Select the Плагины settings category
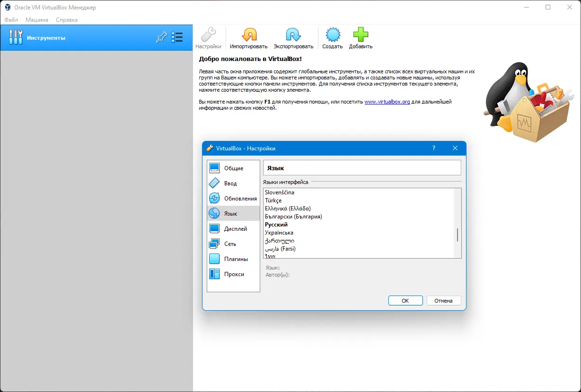The image size is (581, 392). click(x=234, y=259)
